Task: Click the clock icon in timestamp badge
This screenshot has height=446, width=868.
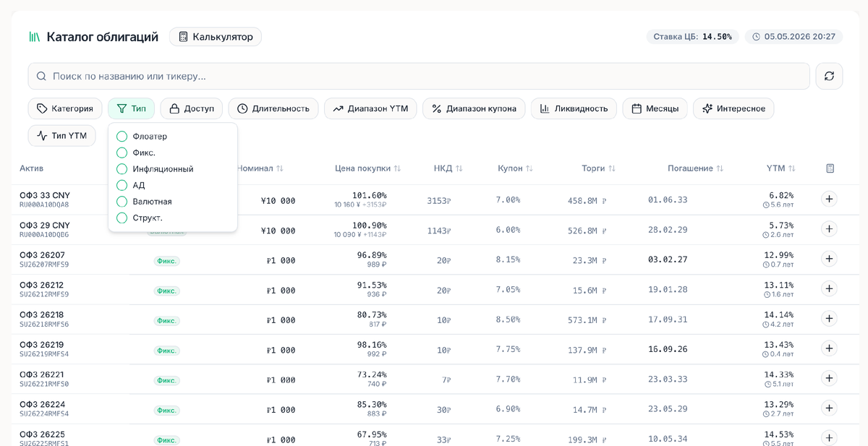Action: pos(757,36)
